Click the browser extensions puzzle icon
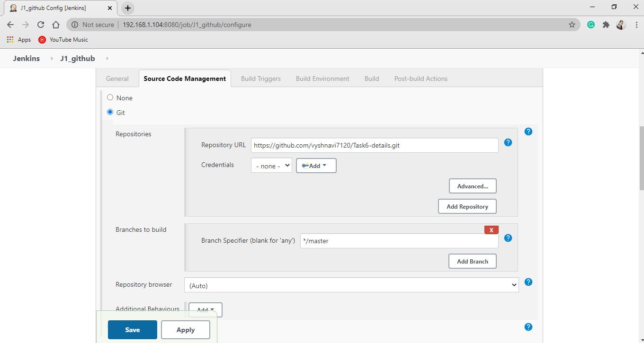Image resolution: width=644 pixels, height=343 pixels. tap(606, 25)
